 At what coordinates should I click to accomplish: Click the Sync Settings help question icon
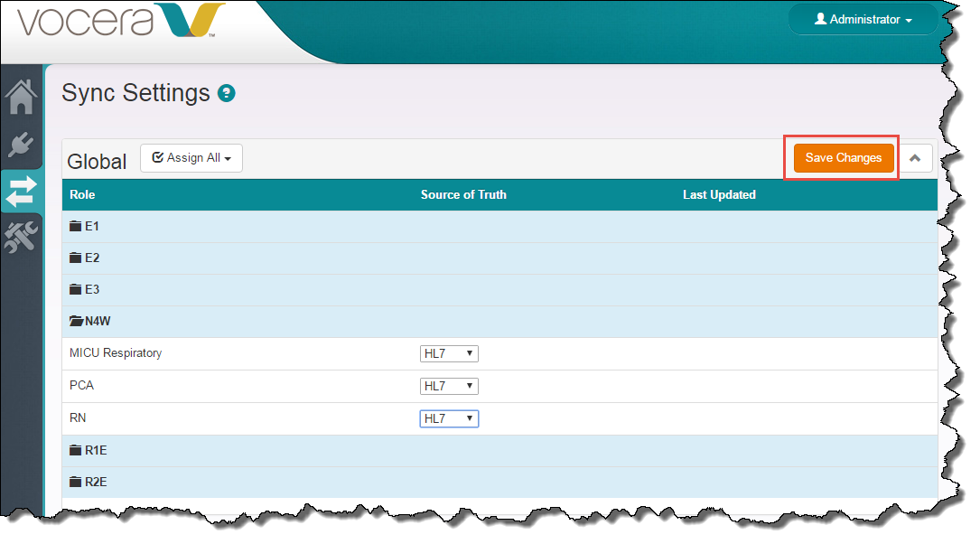click(227, 93)
